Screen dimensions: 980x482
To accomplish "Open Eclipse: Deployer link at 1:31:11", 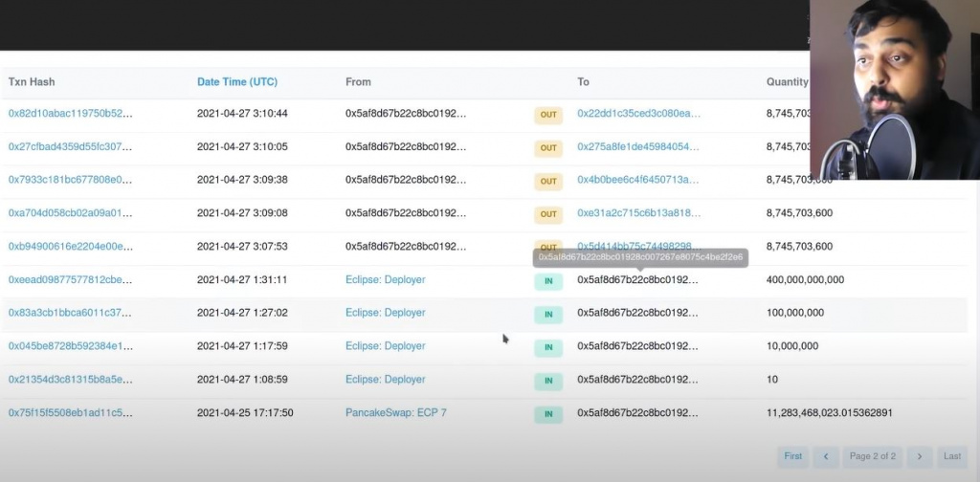I will [385, 279].
